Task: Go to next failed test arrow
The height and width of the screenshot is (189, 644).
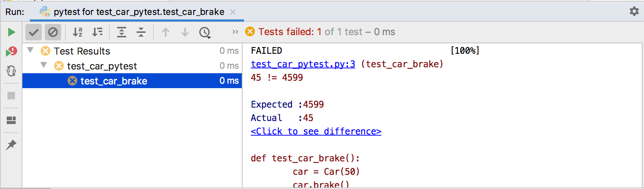Action: coord(185,32)
